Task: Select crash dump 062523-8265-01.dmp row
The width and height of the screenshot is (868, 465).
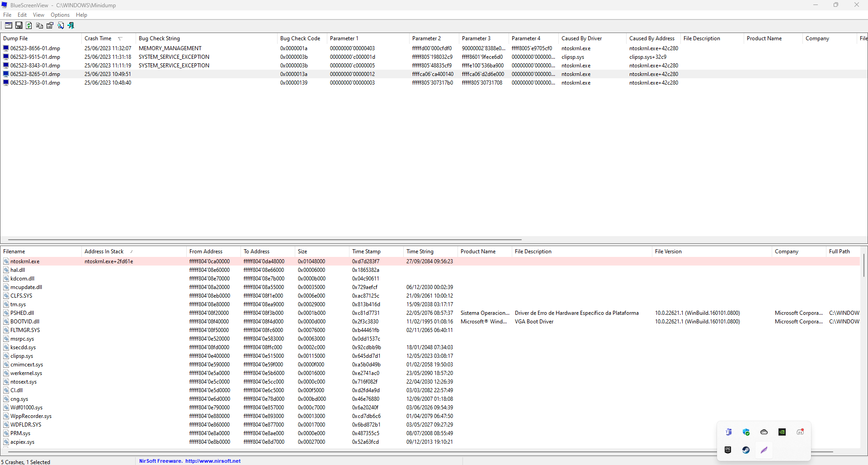Action: click(x=434, y=74)
